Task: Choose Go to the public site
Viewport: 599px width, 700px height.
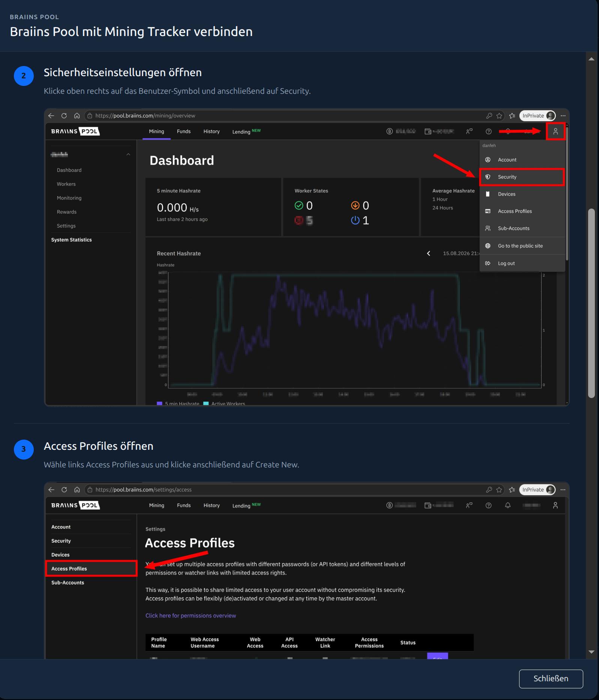Action: pos(522,246)
